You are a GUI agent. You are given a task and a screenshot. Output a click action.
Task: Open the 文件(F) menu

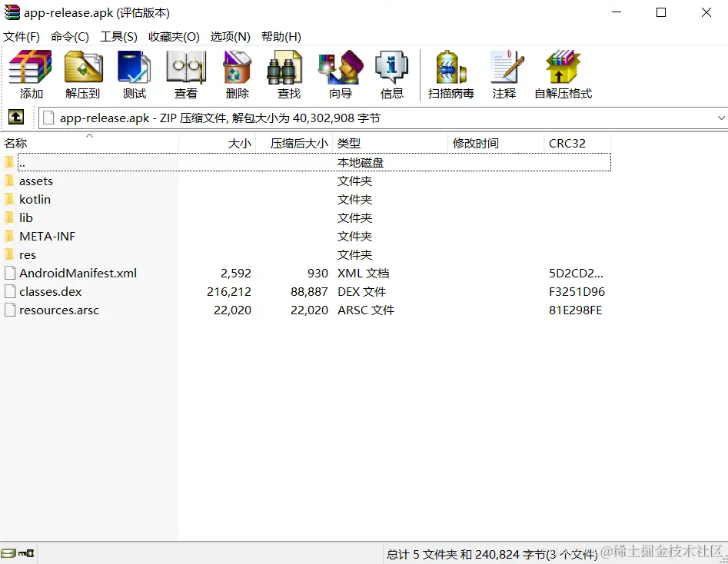click(x=22, y=37)
